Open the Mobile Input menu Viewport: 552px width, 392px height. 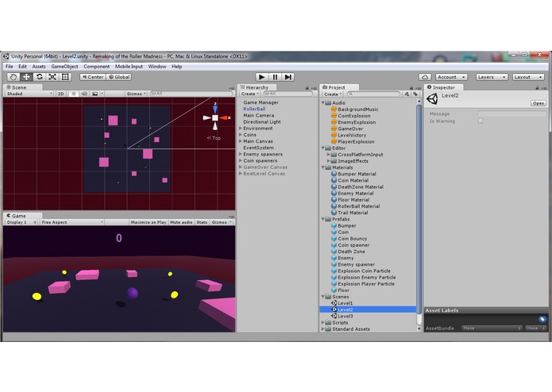[x=129, y=67]
